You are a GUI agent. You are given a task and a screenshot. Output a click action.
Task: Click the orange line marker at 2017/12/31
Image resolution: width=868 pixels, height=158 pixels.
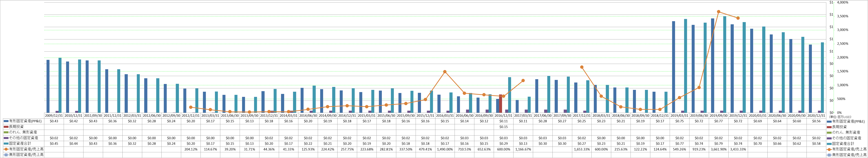(x=582, y=67)
